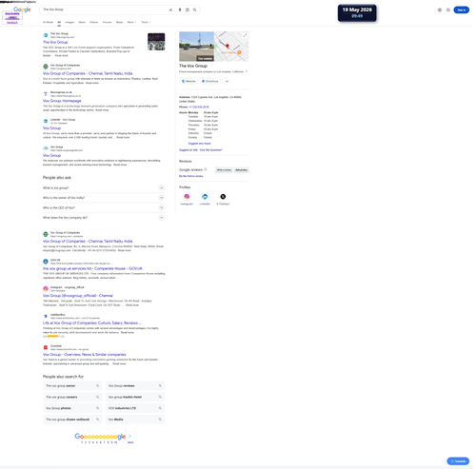Switch to the News tab
Image resolution: width=476 pixels, height=469 pixels.
tap(82, 22)
